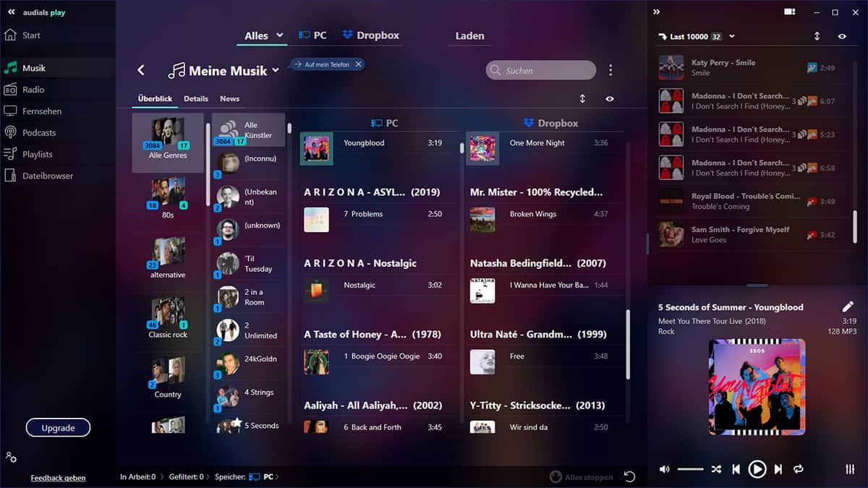
Task: Select the Überblick tab
Action: point(155,98)
